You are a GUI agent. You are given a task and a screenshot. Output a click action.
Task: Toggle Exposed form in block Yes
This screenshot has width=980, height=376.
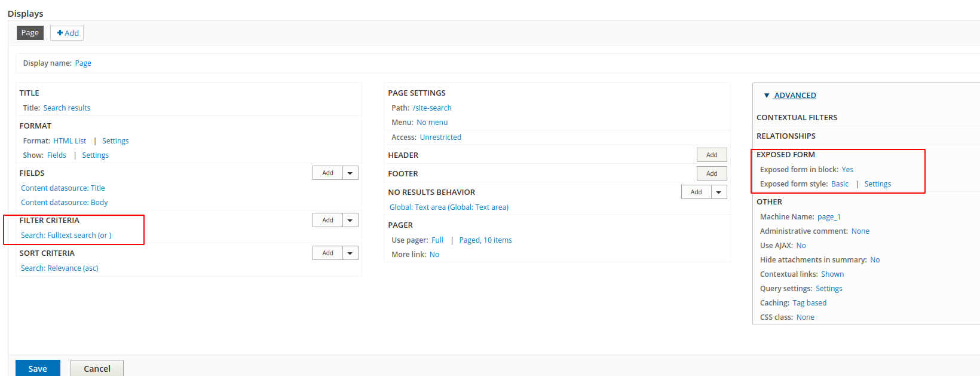[847, 170]
